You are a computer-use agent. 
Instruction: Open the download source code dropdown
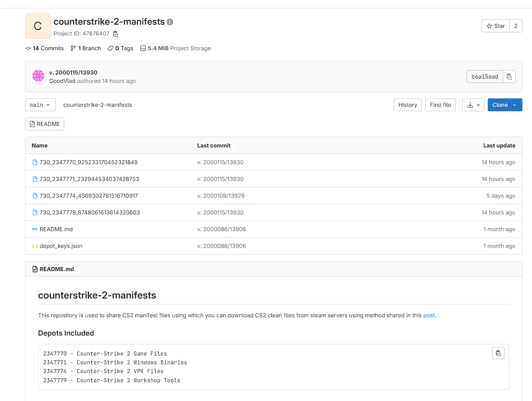(x=473, y=105)
